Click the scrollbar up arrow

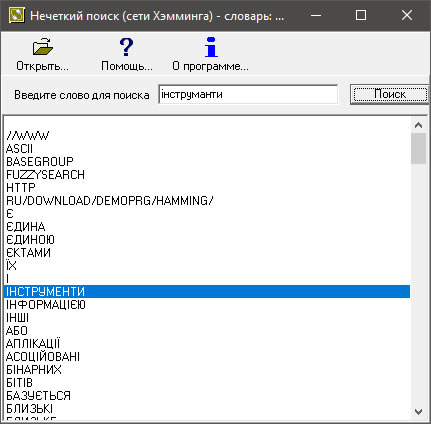coord(418,125)
